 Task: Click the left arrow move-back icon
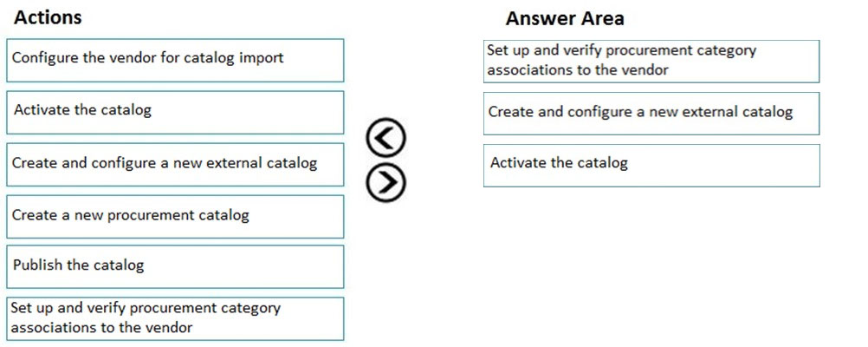385,138
